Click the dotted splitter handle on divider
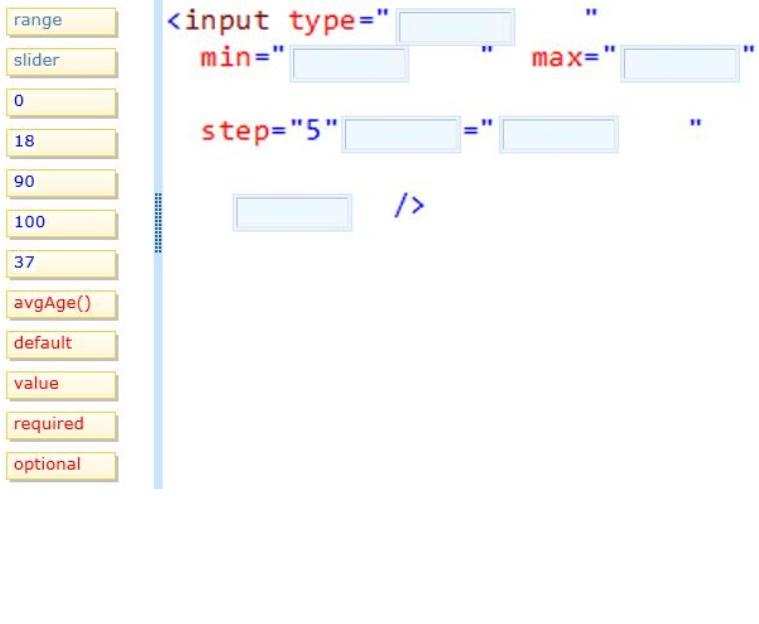 (x=158, y=223)
